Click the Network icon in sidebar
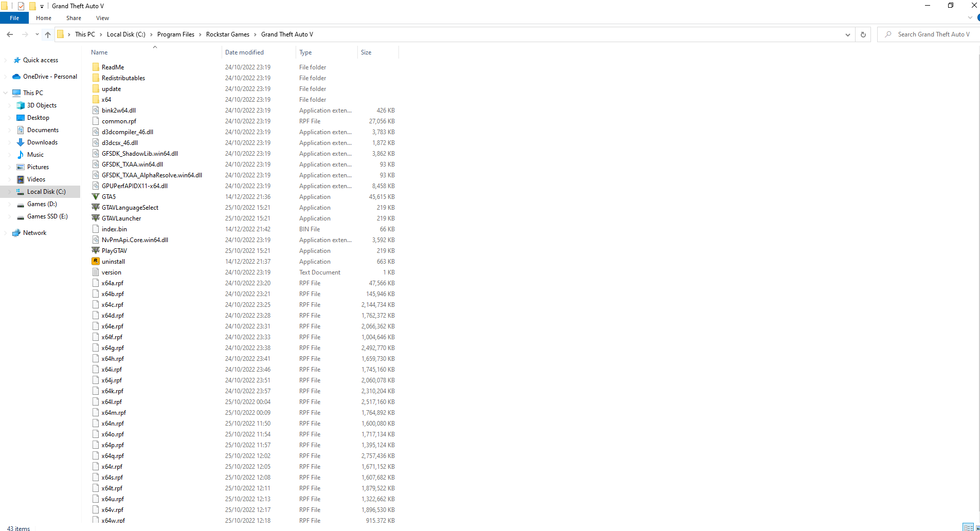The height and width of the screenshot is (531, 980). click(x=16, y=233)
